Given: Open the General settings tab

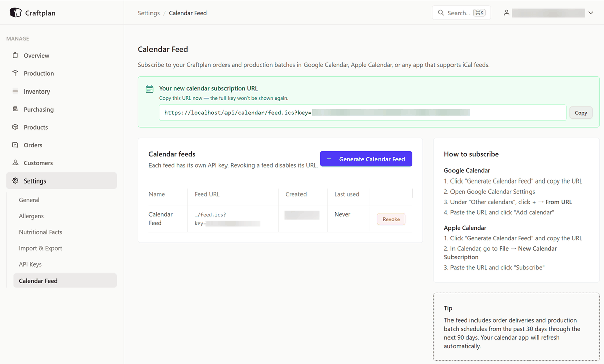Looking at the screenshot, I should coord(29,200).
